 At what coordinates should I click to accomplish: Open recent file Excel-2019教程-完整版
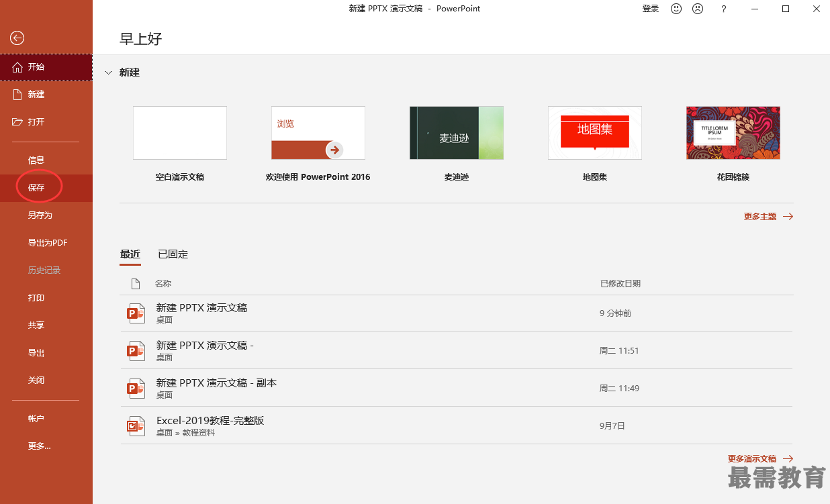pos(457,425)
